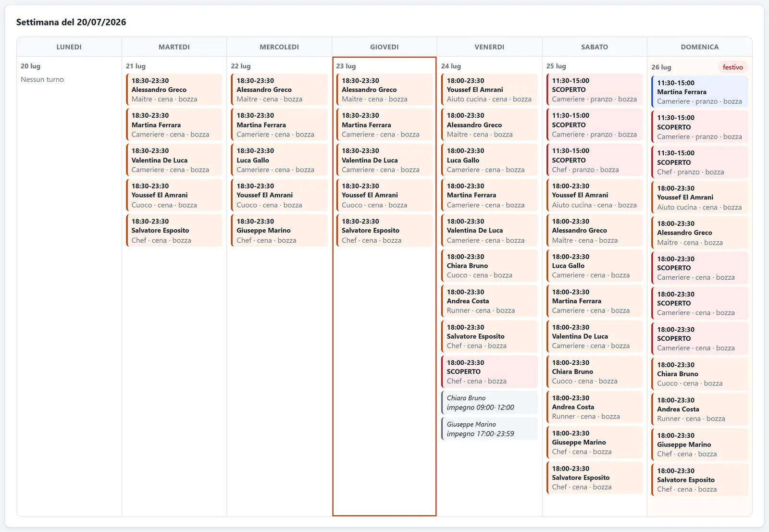Viewport: 769px width, 532px height.
Task: Open Tuesday's Valentina De Luca shift
Action: (x=174, y=160)
